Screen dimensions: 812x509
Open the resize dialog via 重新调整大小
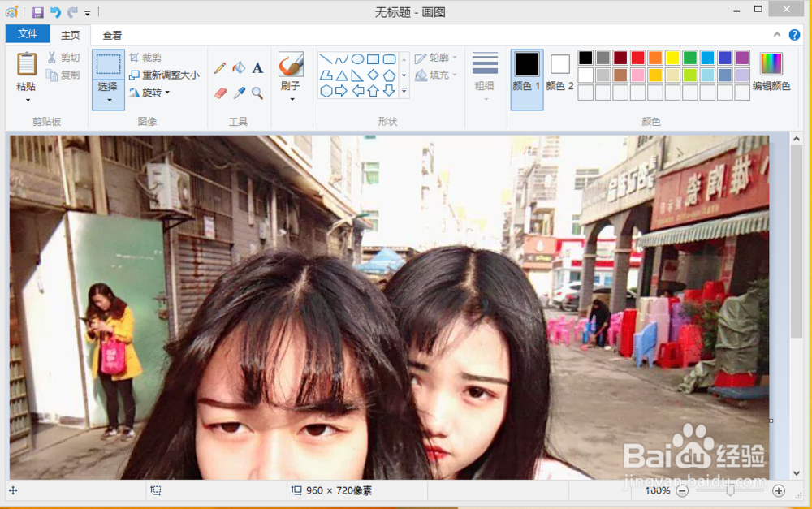point(169,73)
